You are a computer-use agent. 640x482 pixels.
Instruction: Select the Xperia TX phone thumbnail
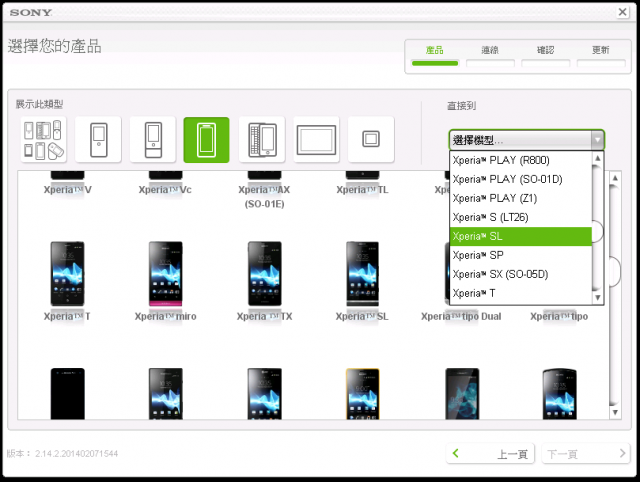(264, 273)
